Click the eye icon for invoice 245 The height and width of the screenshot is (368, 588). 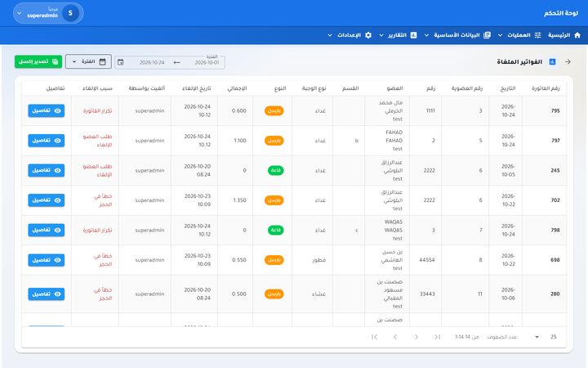[x=58, y=170]
